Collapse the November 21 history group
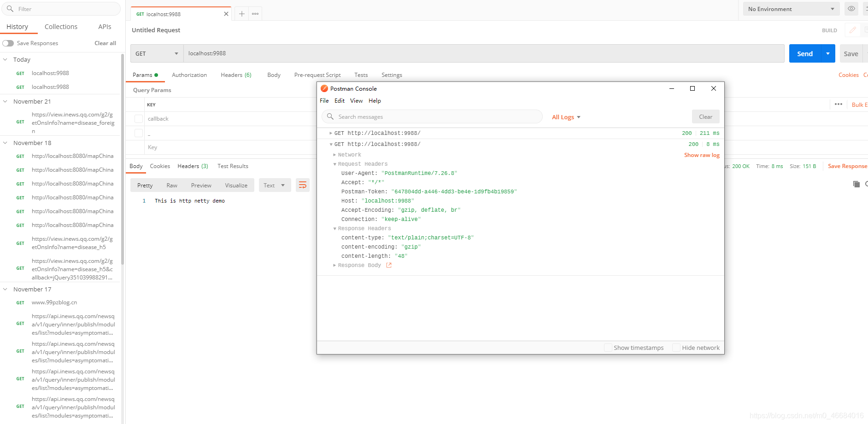Screen dimensions: 868x424 (x=5, y=101)
